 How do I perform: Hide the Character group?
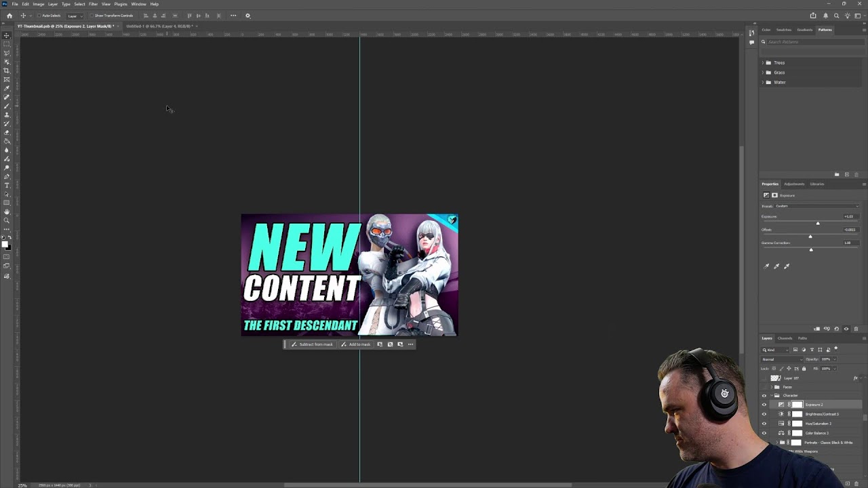[x=764, y=396]
